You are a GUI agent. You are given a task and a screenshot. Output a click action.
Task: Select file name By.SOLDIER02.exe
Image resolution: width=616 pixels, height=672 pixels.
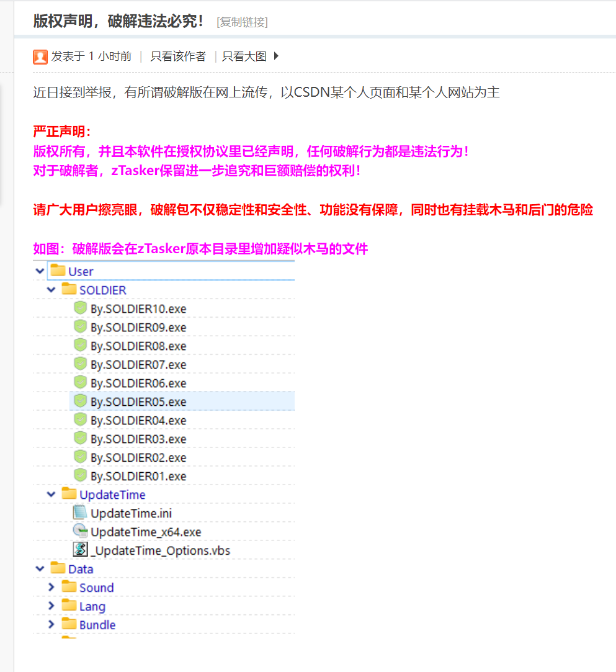[138, 458]
